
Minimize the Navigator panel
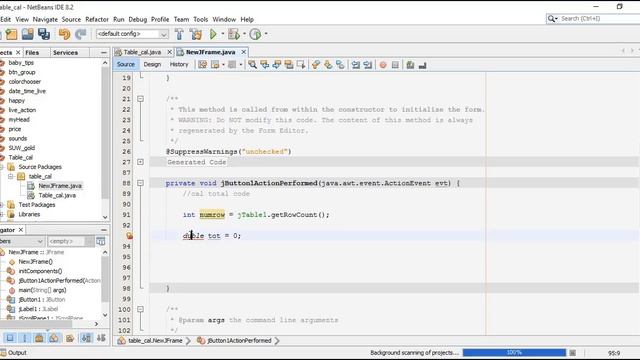coord(104,230)
